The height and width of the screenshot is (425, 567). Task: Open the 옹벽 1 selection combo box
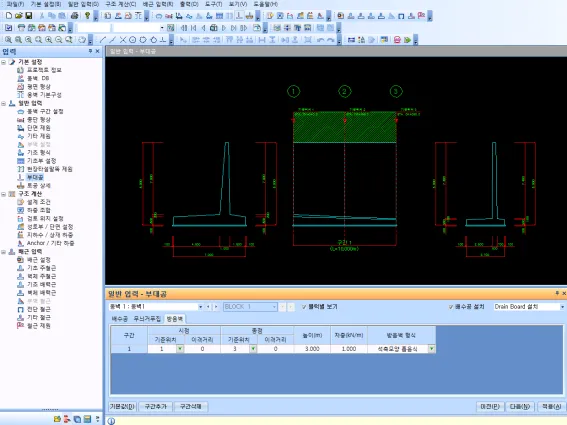(x=155, y=307)
